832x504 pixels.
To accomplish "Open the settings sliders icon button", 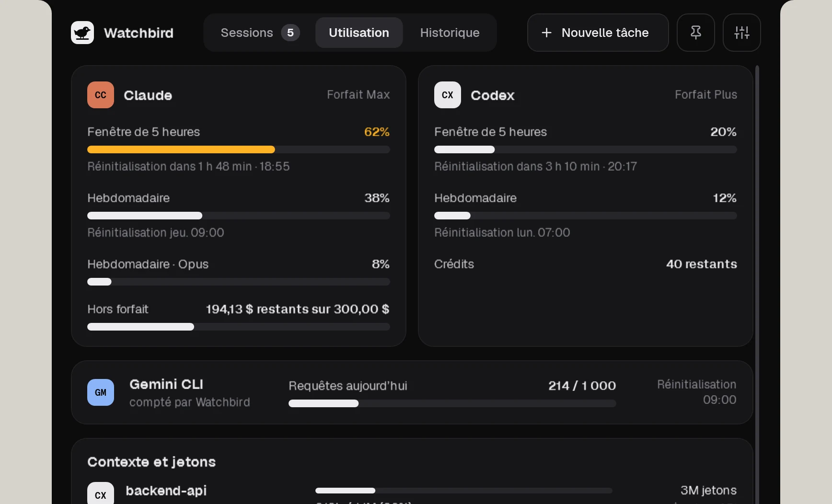I will [x=741, y=33].
